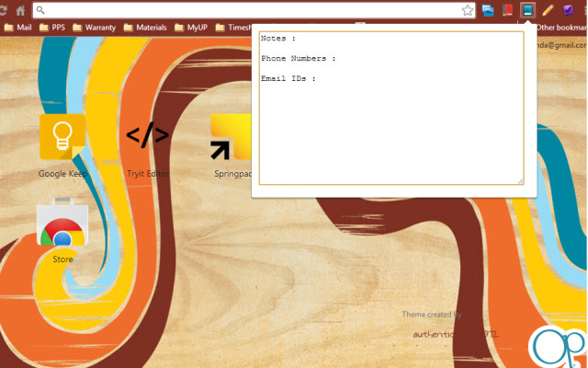Place the cursor after 'Phone Numbers :' line
The height and width of the screenshot is (368, 588).
pos(337,59)
